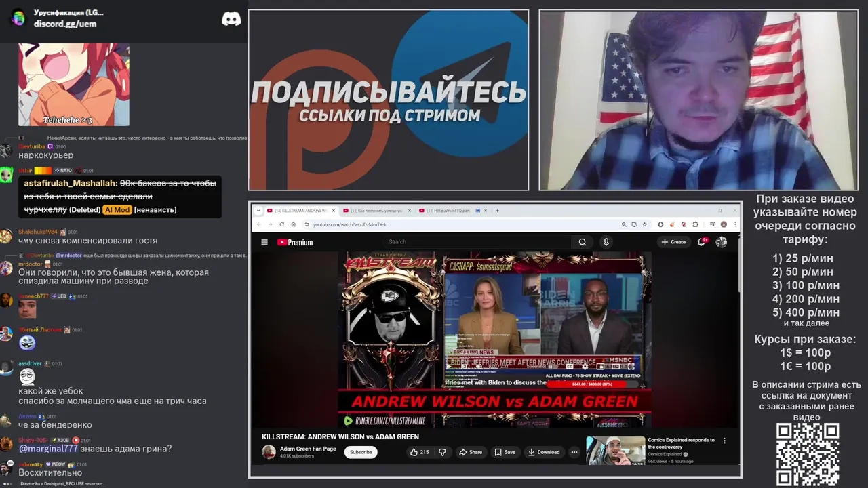Click the 'Tehehehe' anime sticker image
The height and width of the screenshot is (488, 868).
point(74,85)
